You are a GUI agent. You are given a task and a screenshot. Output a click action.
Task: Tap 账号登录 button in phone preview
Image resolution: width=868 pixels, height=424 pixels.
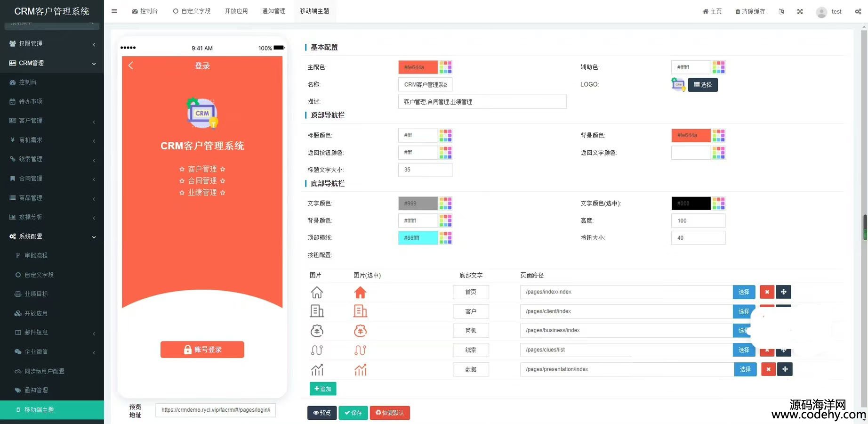(x=202, y=350)
